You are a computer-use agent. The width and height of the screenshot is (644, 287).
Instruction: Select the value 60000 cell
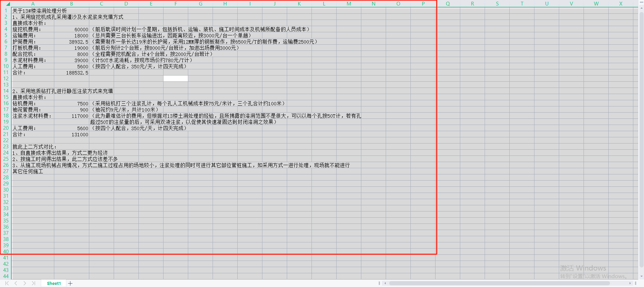coord(71,29)
